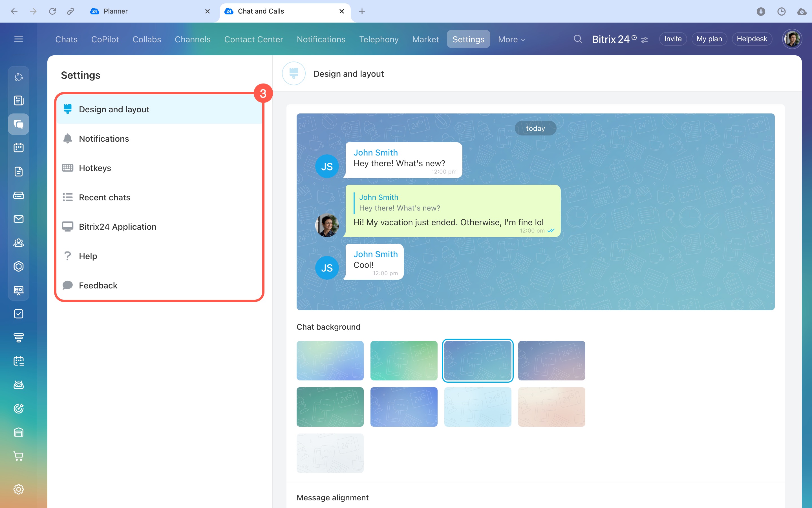Click the Helpdesk button
This screenshot has width=812, height=508.
[x=752, y=39]
